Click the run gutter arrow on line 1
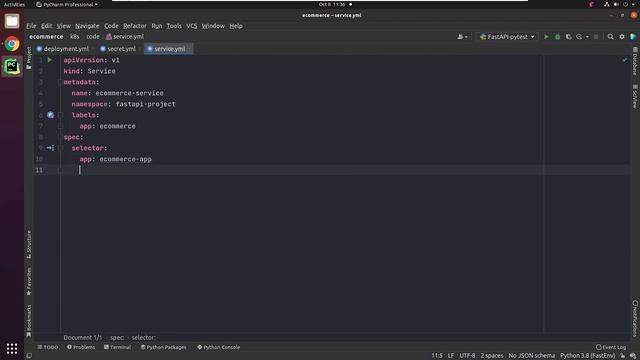 pyautogui.click(x=50, y=60)
